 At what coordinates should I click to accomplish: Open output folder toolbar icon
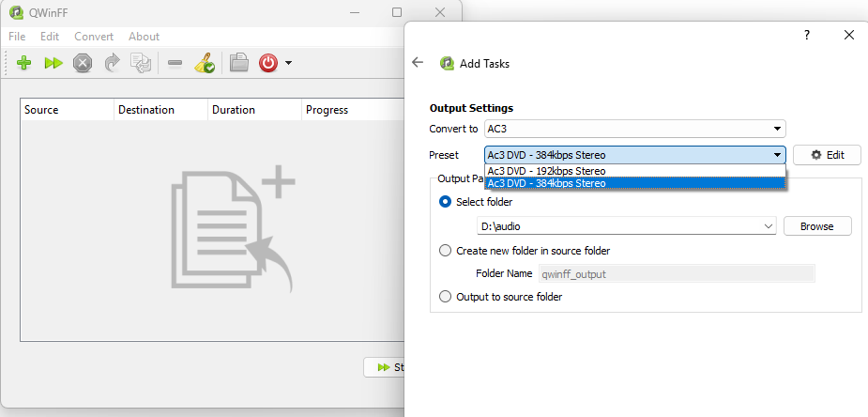[x=239, y=63]
